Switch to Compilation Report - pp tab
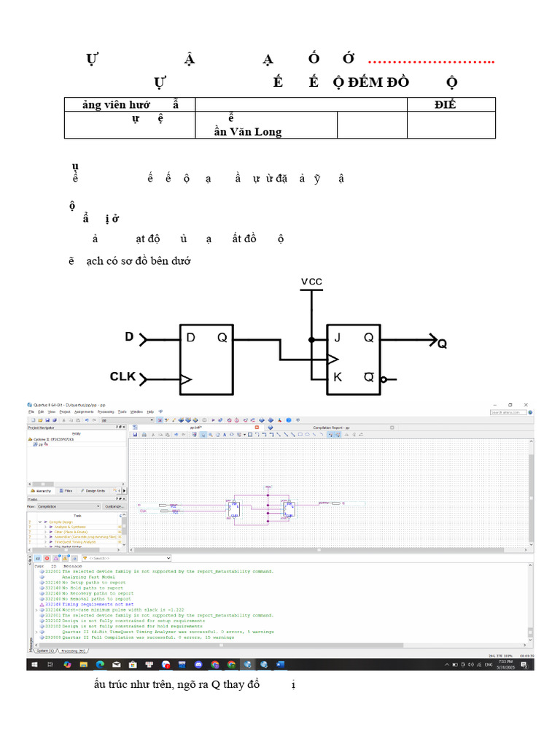This screenshot has height=747, width=560. pyautogui.click(x=332, y=427)
